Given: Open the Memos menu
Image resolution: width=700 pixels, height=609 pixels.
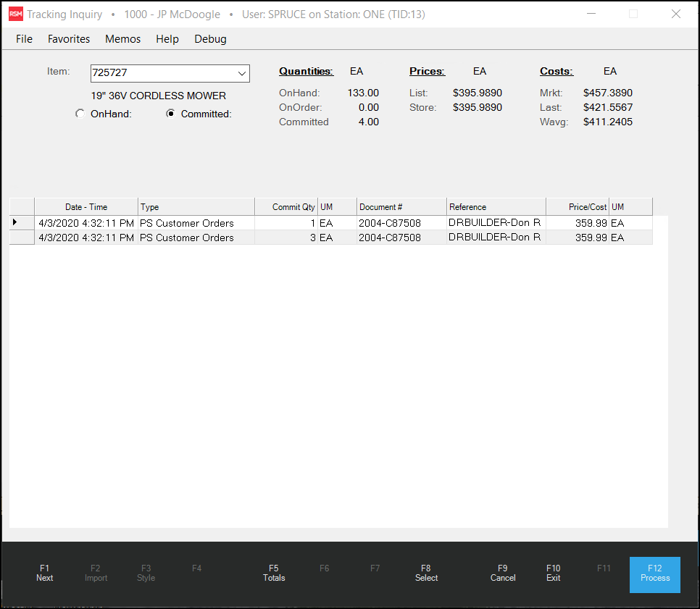Looking at the screenshot, I should tap(122, 39).
